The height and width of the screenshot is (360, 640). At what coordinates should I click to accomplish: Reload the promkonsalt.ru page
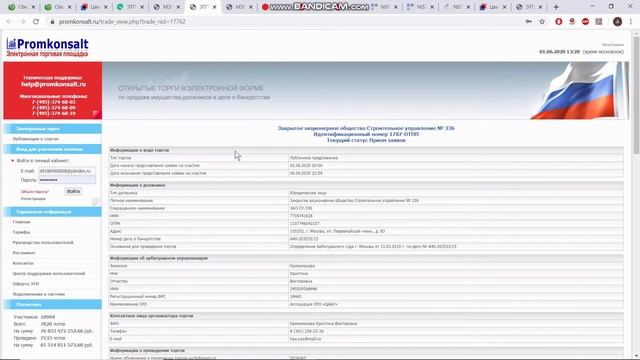coord(36,22)
